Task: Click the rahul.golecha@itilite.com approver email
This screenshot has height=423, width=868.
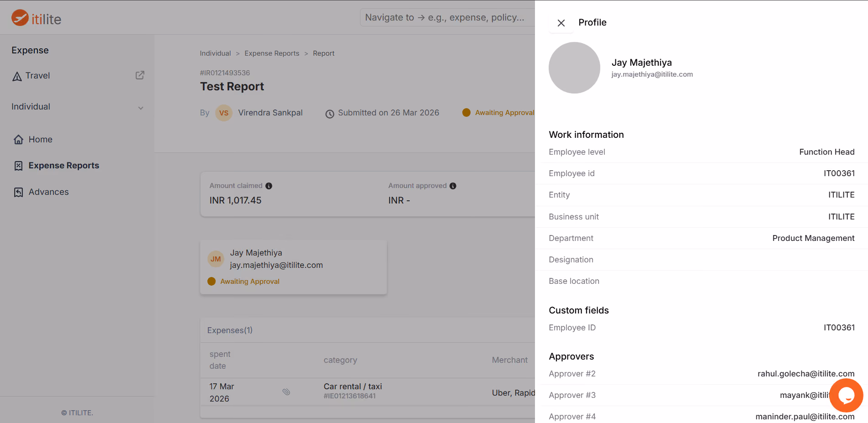Action: (x=806, y=374)
